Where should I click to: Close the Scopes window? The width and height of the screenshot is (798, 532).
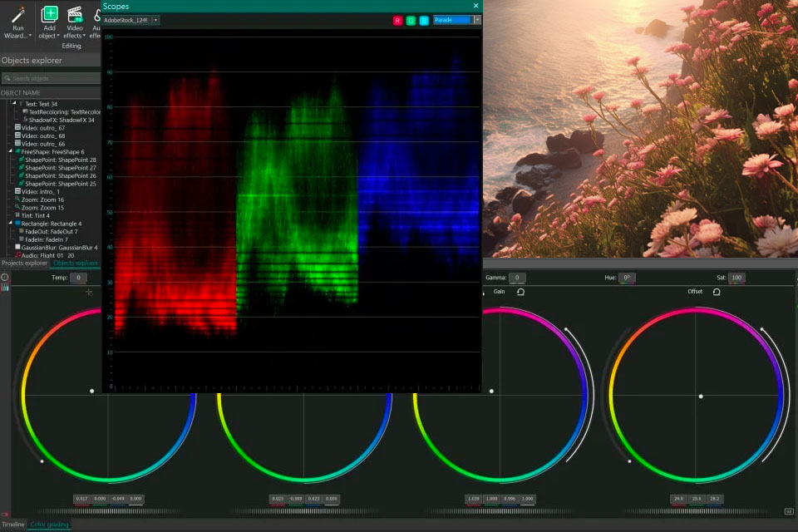tap(475, 6)
